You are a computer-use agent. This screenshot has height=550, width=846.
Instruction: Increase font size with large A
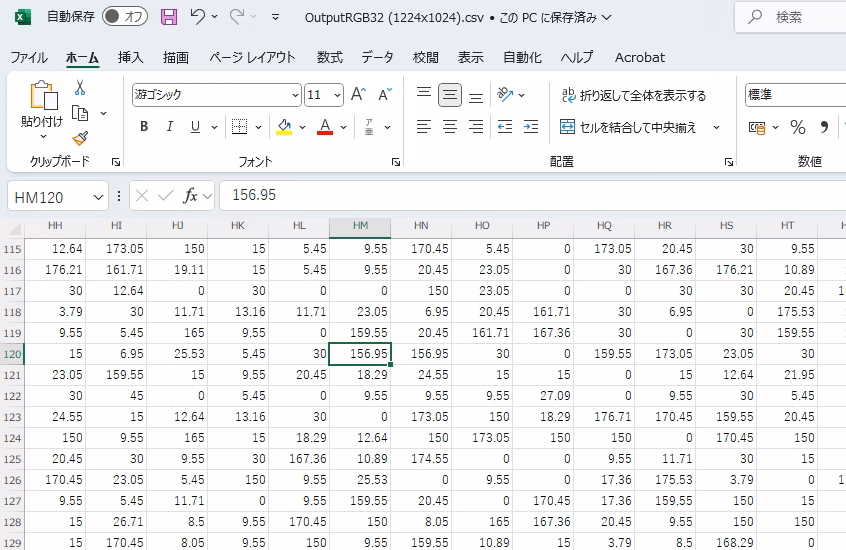coord(358,95)
